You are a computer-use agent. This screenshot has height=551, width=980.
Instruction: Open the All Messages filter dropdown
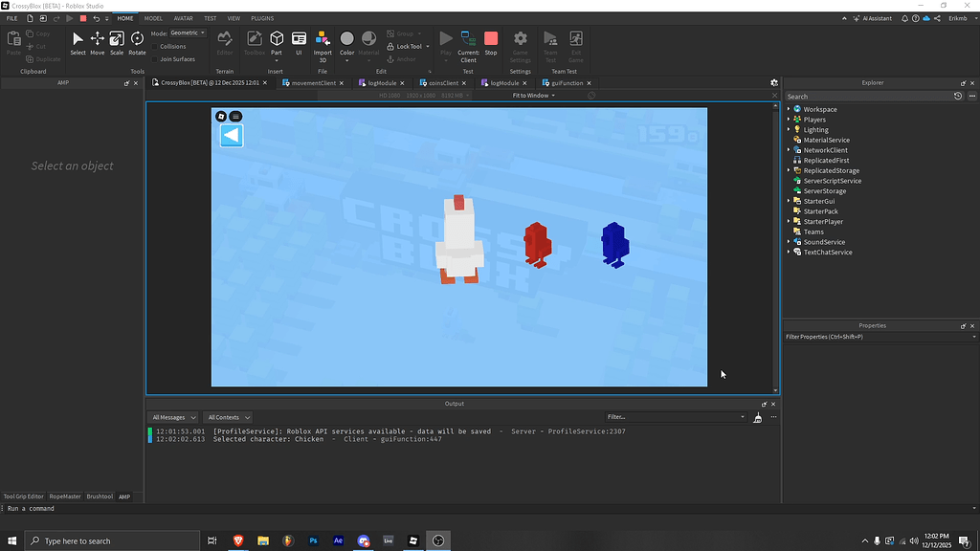click(172, 417)
